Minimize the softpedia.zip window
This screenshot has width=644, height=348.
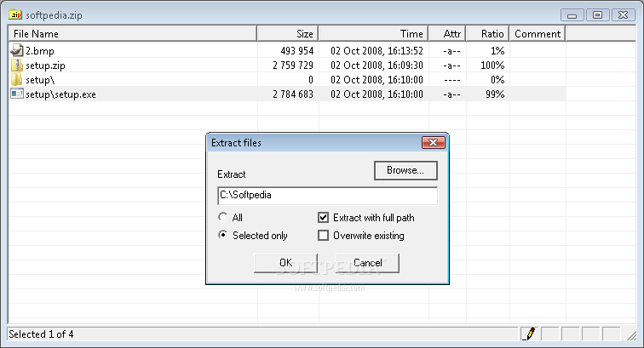click(x=572, y=15)
